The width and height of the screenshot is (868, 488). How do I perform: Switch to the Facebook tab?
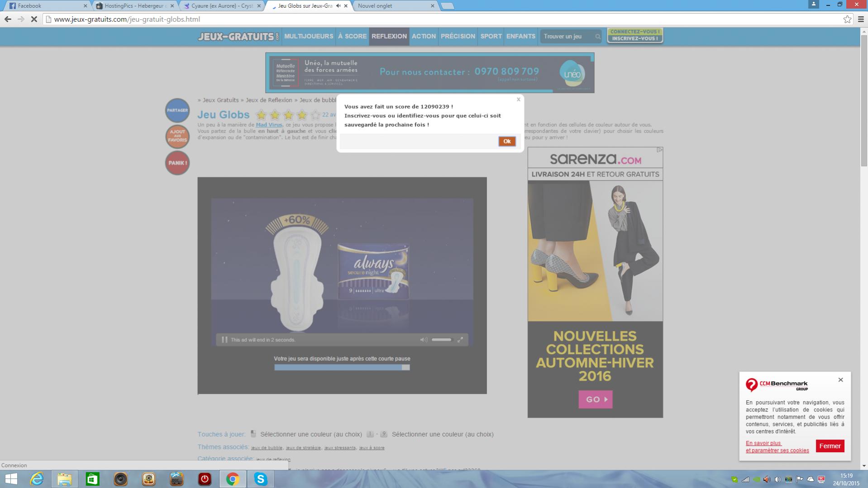point(45,6)
